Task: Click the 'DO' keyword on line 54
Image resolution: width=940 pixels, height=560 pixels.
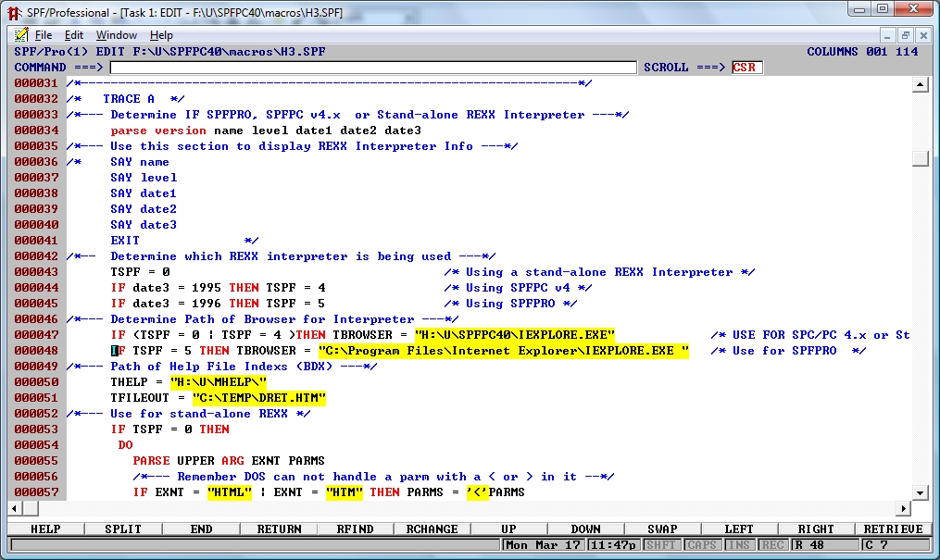Action: pyautogui.click(x=125, y=445)
